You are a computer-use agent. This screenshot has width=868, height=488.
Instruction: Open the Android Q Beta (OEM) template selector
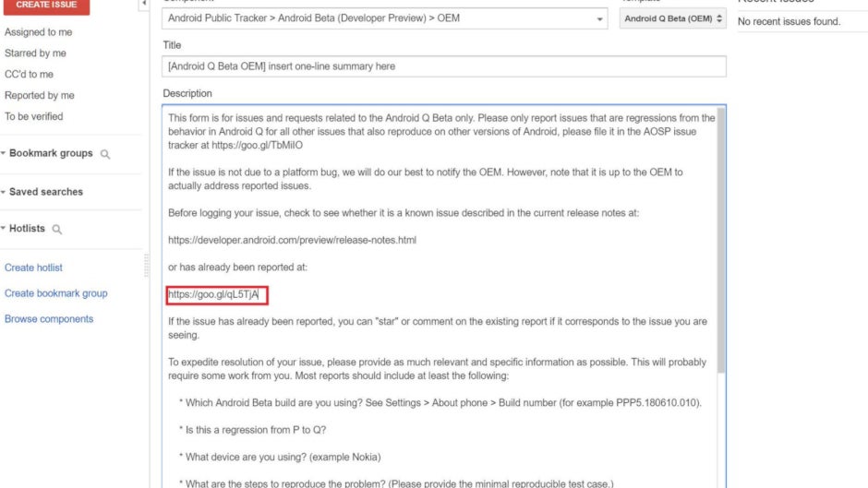pos(672,18)
